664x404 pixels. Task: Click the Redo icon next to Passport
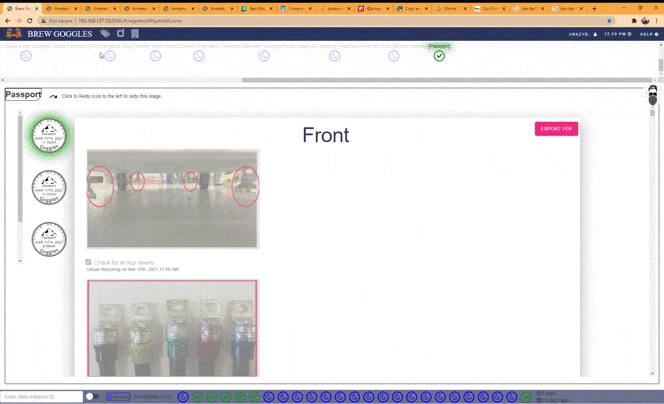tap(53, 97)
